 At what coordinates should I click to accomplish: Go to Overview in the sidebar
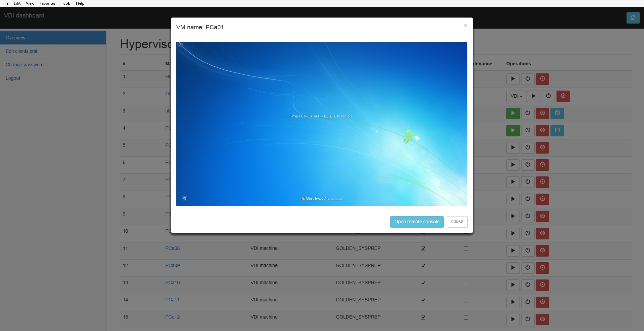53,38
